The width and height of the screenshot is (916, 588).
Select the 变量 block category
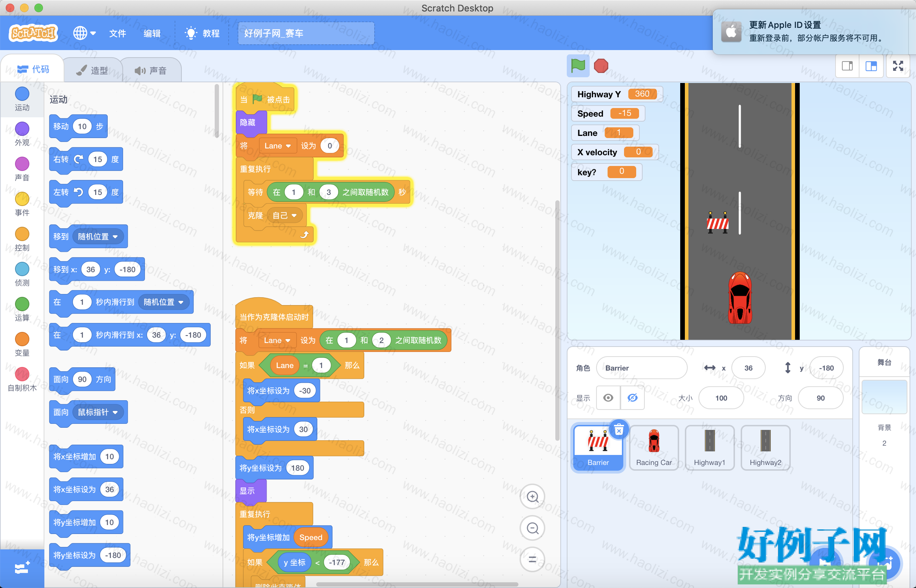click(22, 345)
